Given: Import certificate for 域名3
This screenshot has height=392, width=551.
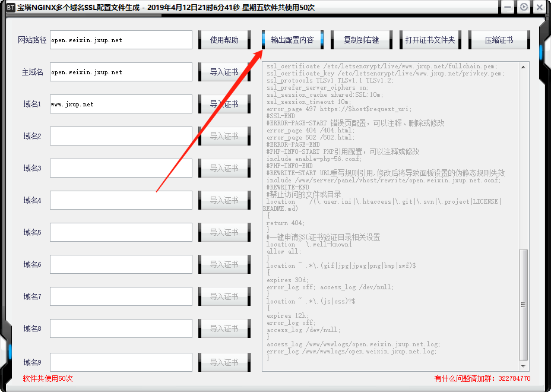Looking at the screenshot, I should (224, 168).
